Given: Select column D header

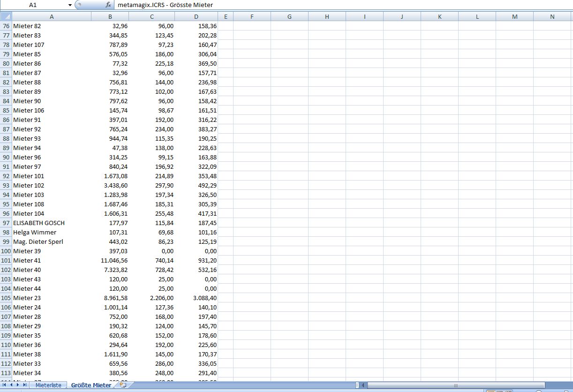Looking at the screenshot, I should point(196,16).
